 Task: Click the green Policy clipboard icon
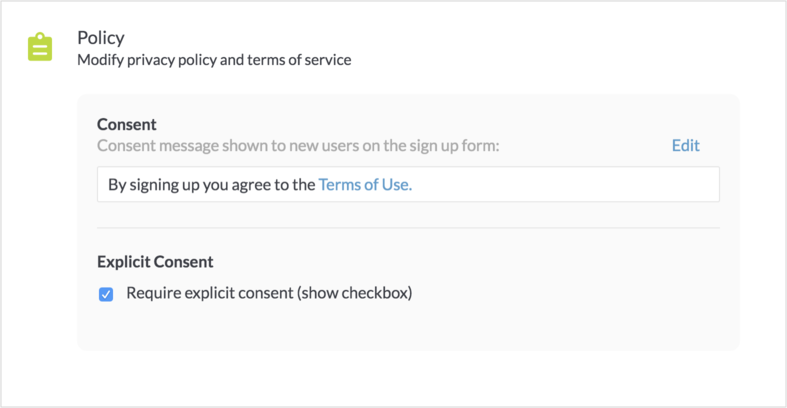coord(40,47)
